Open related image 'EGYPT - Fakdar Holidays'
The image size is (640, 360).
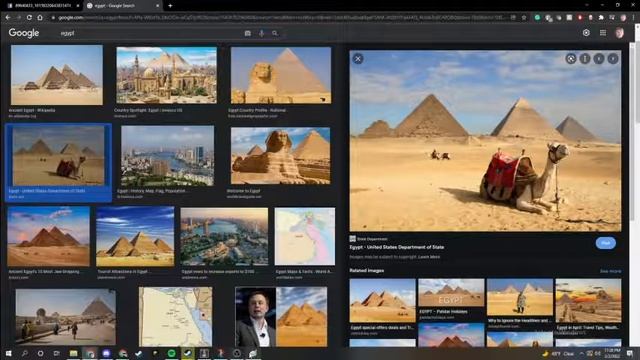point(451,293)
